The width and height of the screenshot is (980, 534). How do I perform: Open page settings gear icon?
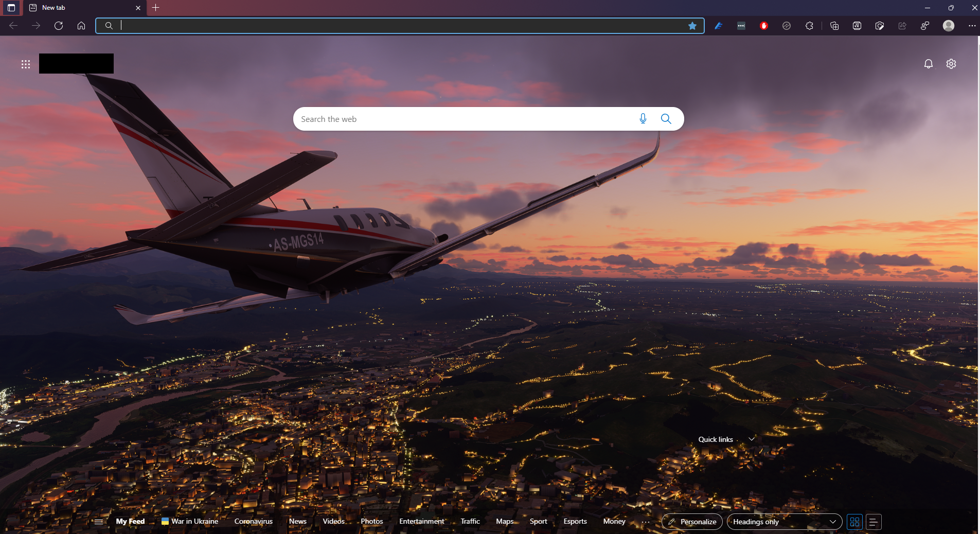951,64
